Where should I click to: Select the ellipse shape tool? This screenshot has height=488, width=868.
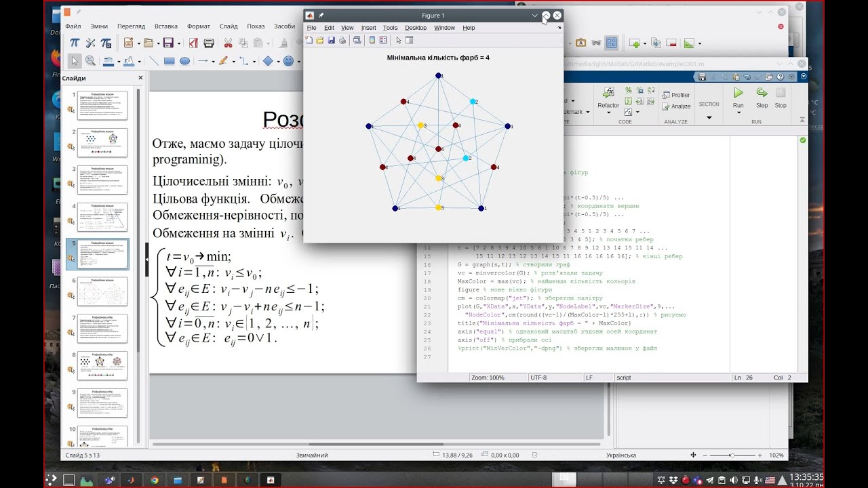[x=184, y=61]
